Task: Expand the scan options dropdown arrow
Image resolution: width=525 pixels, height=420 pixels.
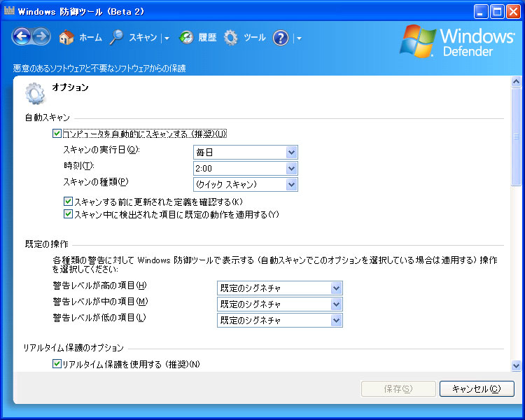Action: [x=167, y=38]
